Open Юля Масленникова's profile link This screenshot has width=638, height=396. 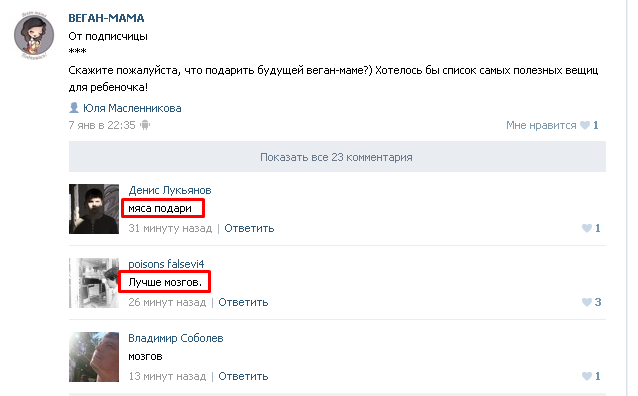point(132,108)
